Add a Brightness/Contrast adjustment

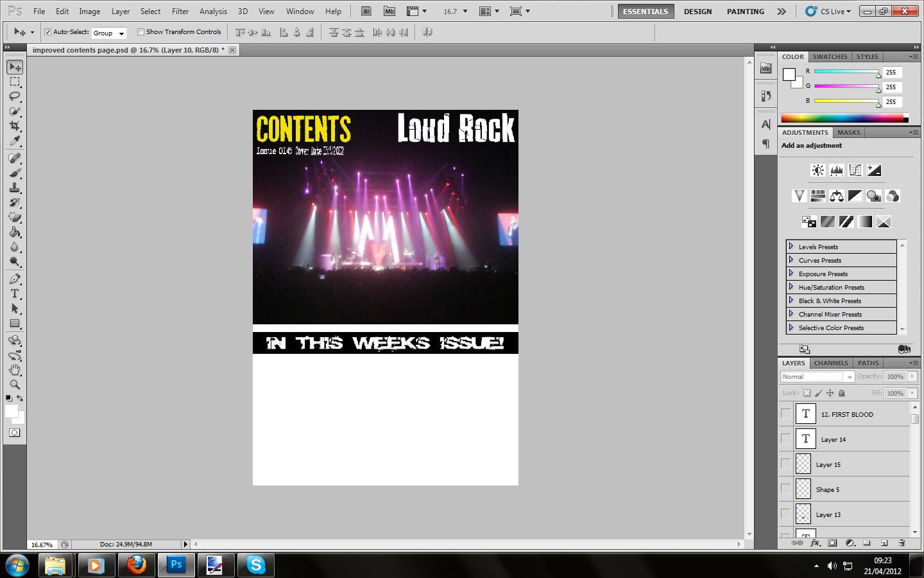[x=817, y=170]
